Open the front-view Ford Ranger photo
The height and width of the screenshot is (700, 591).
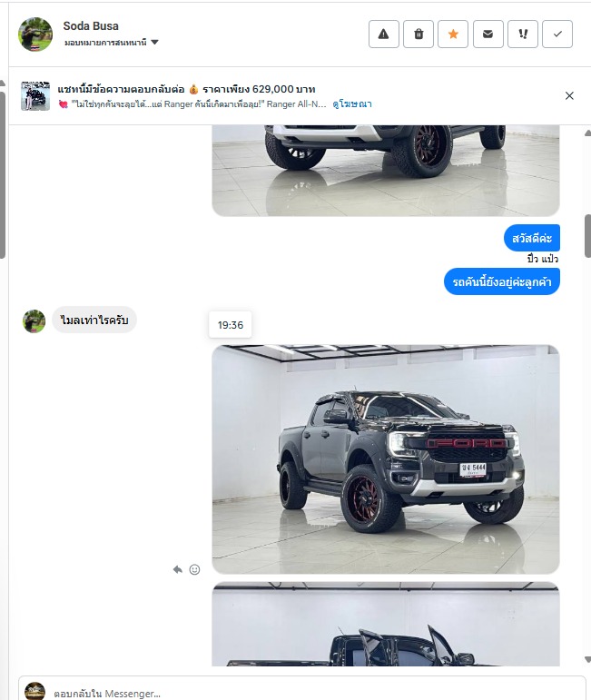[x=386, y=459]
